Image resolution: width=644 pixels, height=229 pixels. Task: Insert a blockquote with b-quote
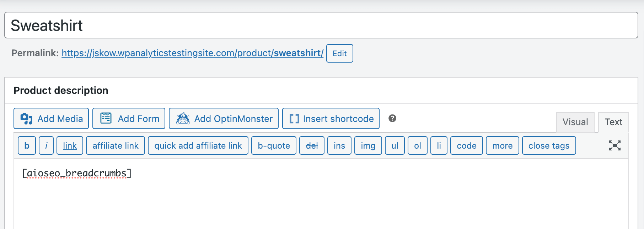273,145
